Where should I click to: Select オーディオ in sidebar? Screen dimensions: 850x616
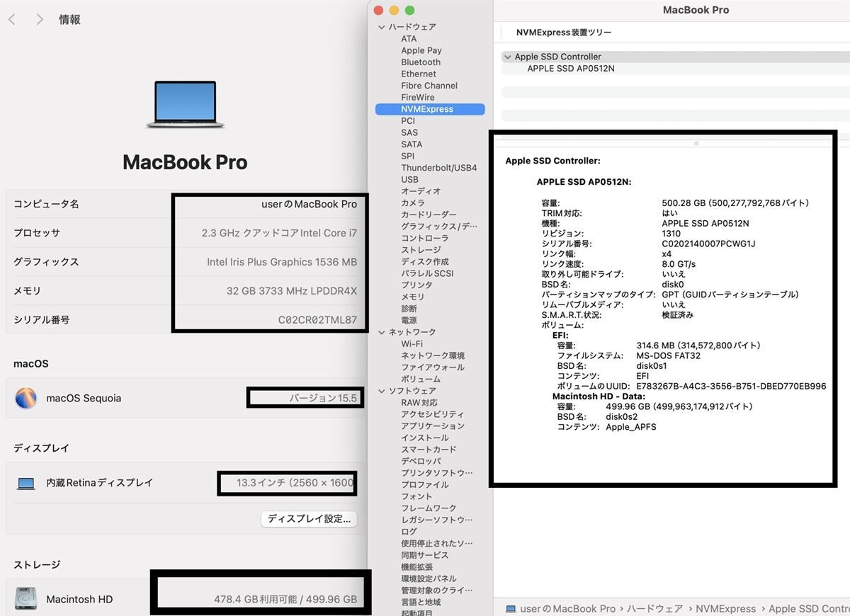[421, 191]
